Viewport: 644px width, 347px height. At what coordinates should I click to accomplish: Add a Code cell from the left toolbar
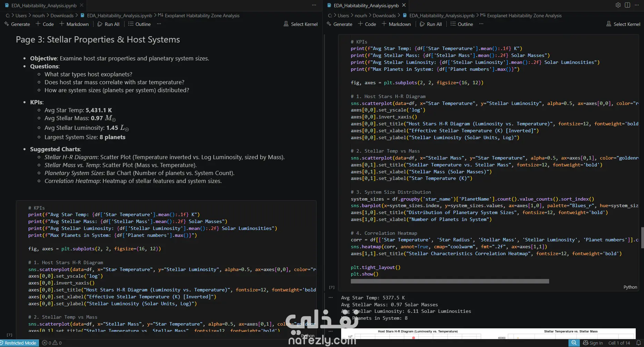coord(45,24)
